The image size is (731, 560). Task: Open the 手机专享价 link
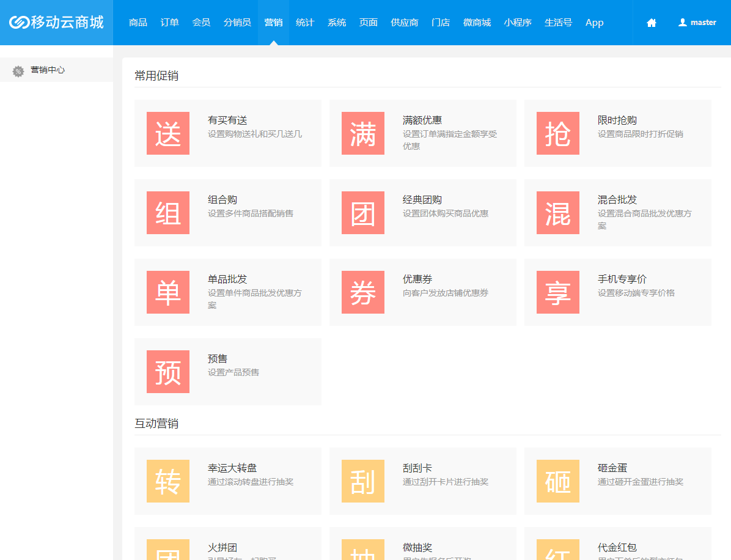tap(622, 279)
